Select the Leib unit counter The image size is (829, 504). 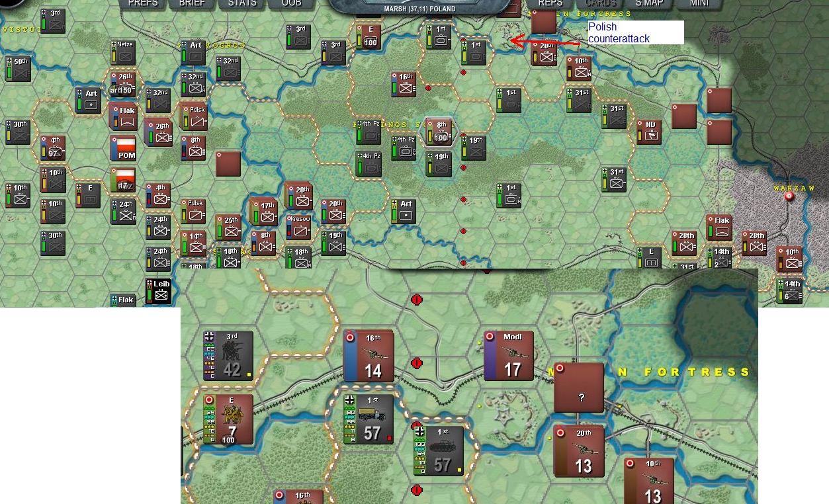click(x=159, y=292)
